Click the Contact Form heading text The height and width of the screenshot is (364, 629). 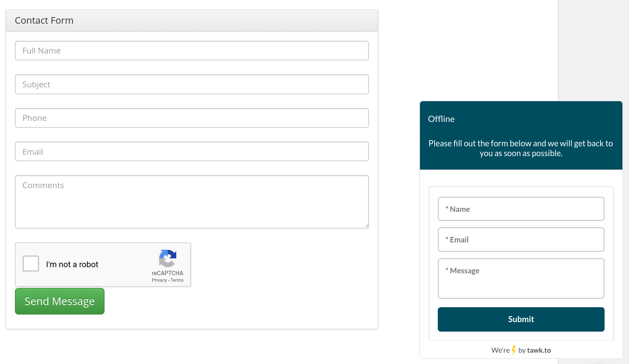44,20
